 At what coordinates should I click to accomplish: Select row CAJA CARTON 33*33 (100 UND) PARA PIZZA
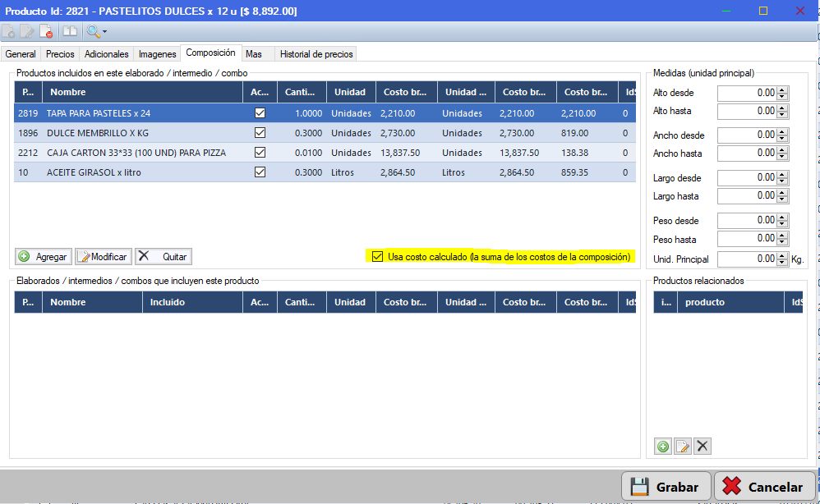pos(325,153)
